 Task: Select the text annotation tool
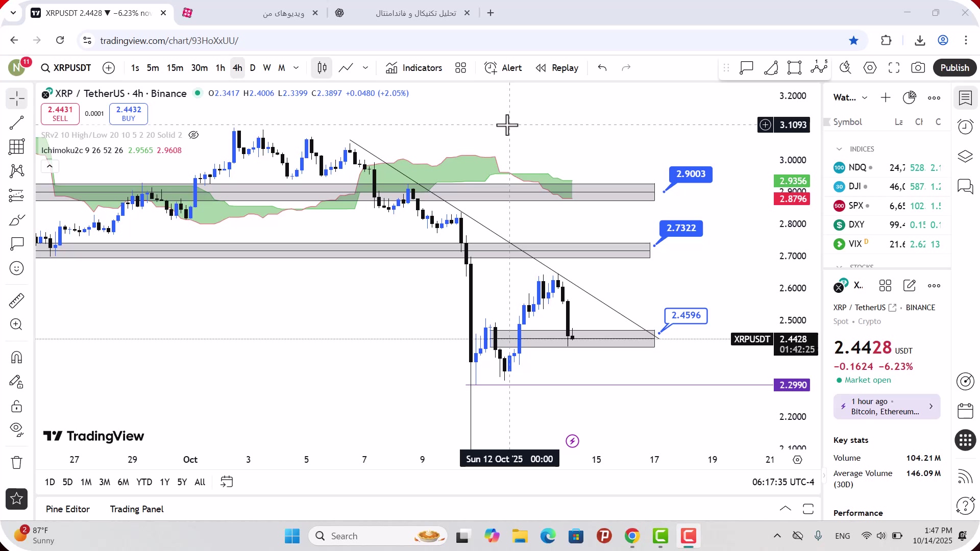pos(16,244)
